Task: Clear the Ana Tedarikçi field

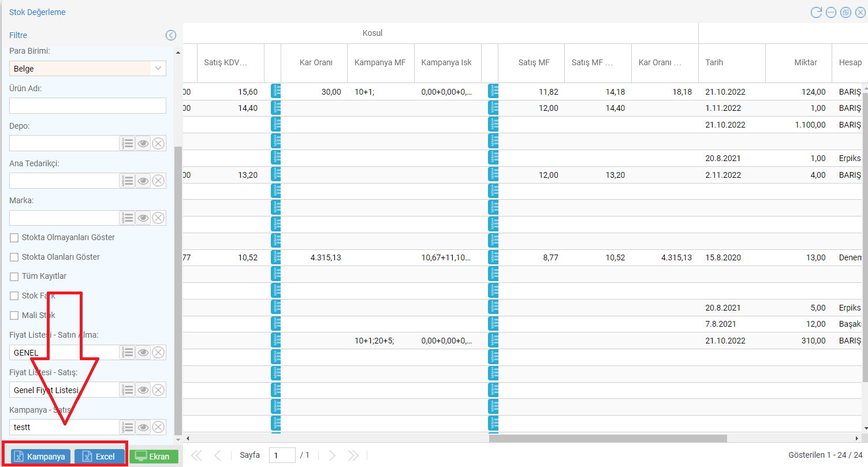Action: [x=158, y=181]
